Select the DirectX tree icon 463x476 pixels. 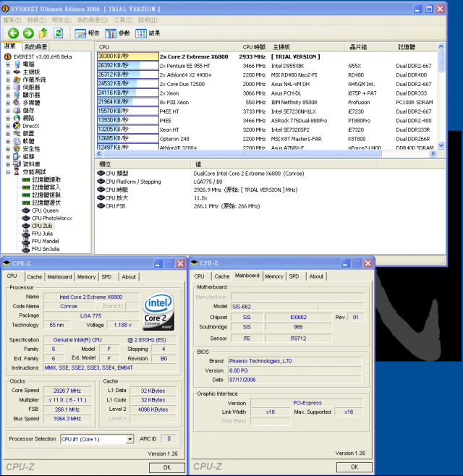pos(17,126)
